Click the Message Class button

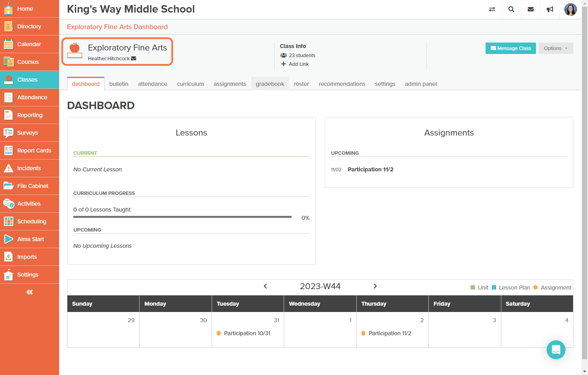(511, 48)
